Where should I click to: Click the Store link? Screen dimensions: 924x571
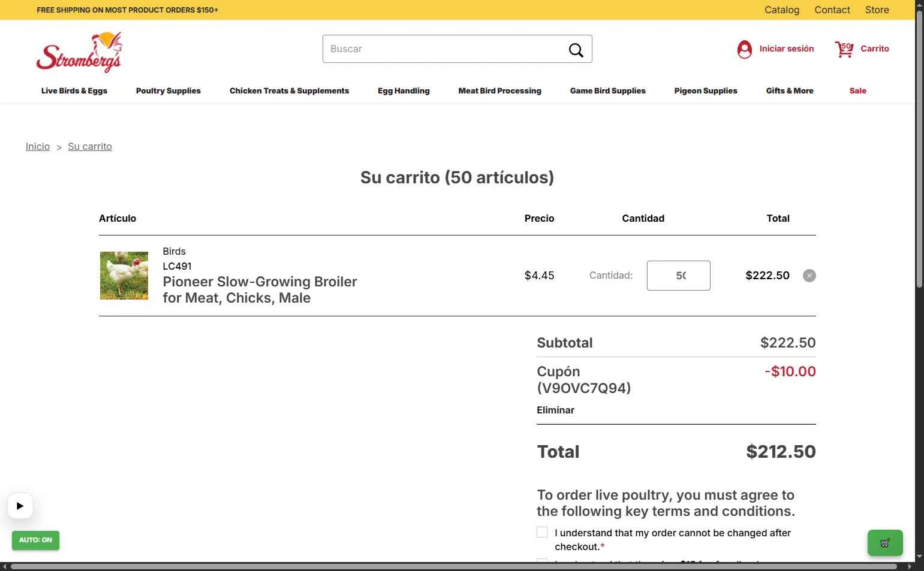click(877, 10)
